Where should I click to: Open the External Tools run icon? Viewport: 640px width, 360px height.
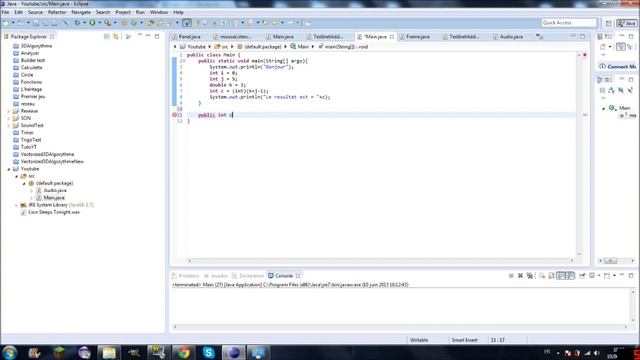point(108,23)
